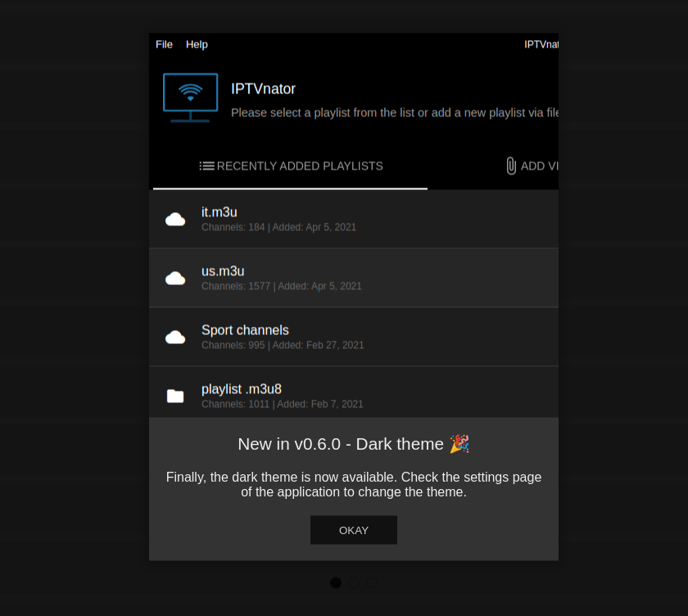Click cloud icon beside us.m3u

pos(175,279)
